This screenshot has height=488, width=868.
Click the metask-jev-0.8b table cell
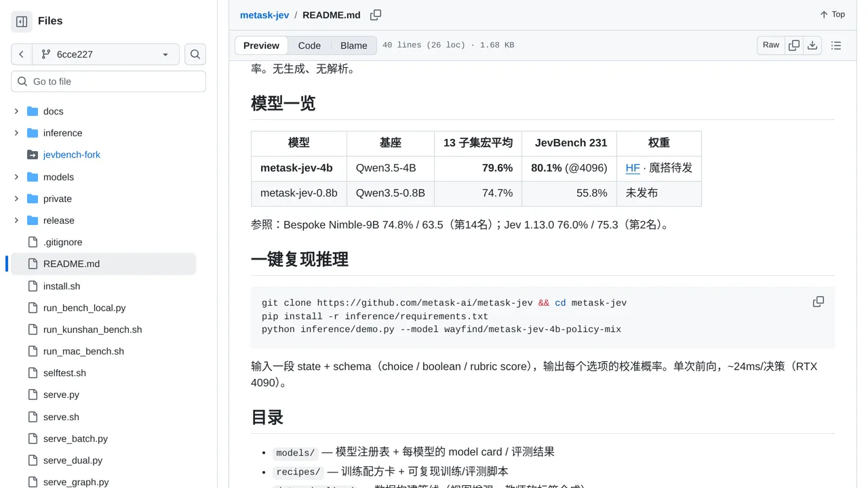[299, 193]
